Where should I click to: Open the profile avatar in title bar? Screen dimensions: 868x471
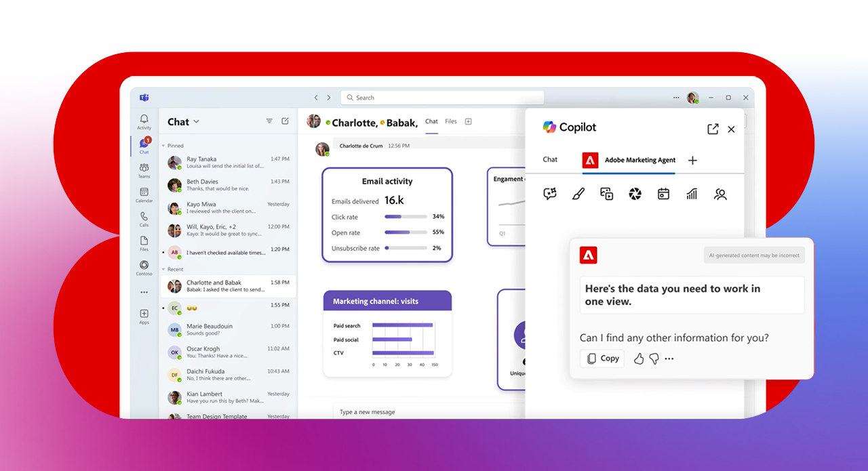(x=692, y=98)
